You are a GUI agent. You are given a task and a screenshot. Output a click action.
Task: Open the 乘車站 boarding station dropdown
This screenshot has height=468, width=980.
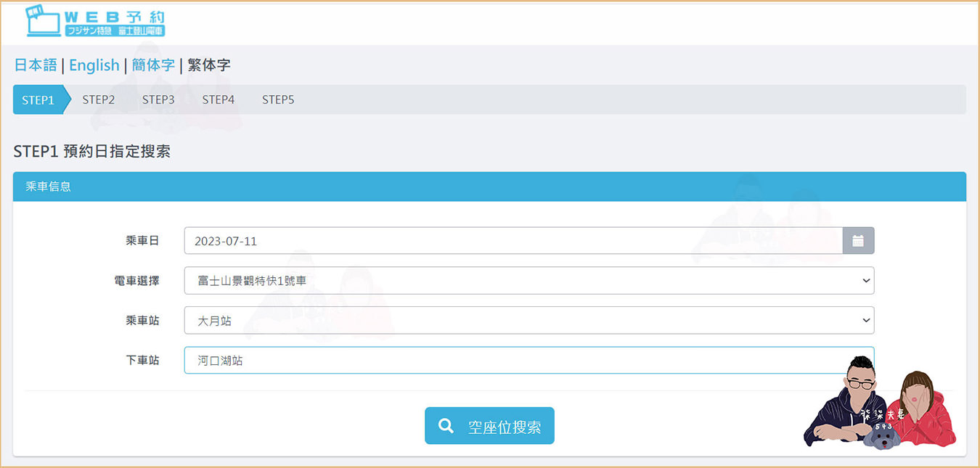tap(528, 321)
